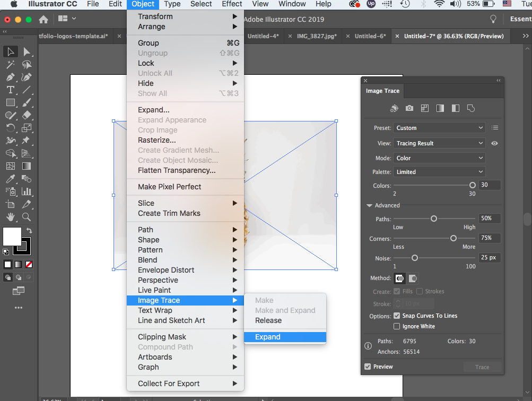Open the View dropdown showing Tracing Result
This screenshot has height=401, width=532.
coord(439,143)
